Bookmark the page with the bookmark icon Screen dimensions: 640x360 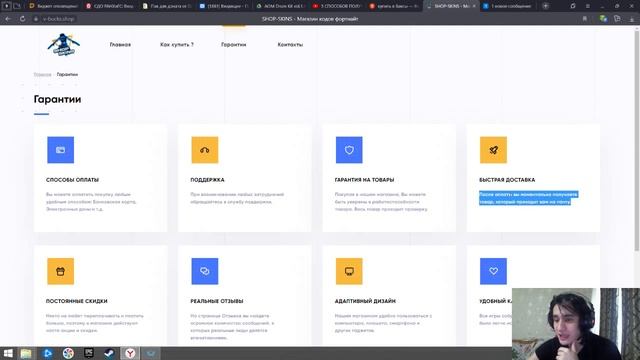point(584,19)
